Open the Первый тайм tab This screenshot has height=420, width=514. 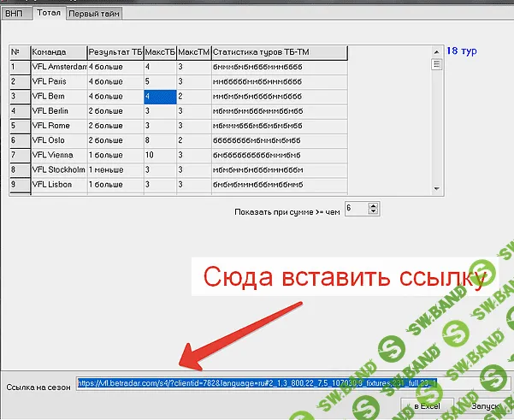pos(94,14)
